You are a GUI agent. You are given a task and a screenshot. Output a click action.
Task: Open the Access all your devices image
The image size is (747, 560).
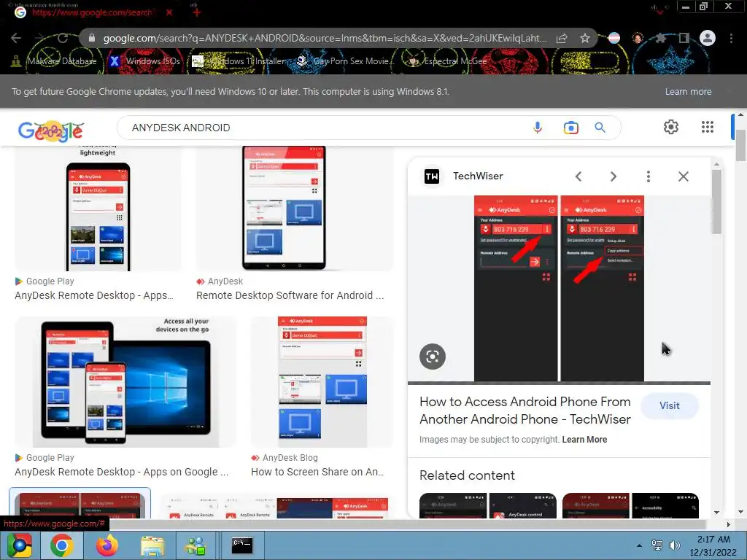point(125,382)
